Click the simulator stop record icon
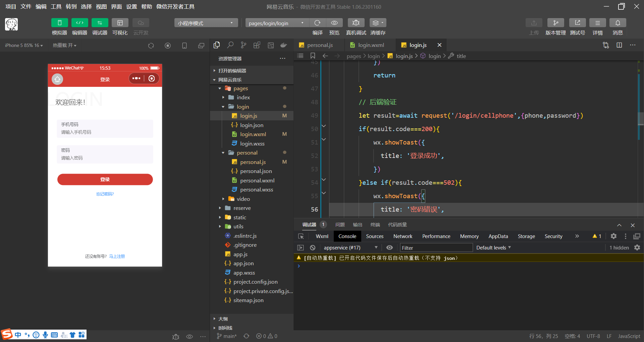 pyautogui.click(x=168, y=46)
